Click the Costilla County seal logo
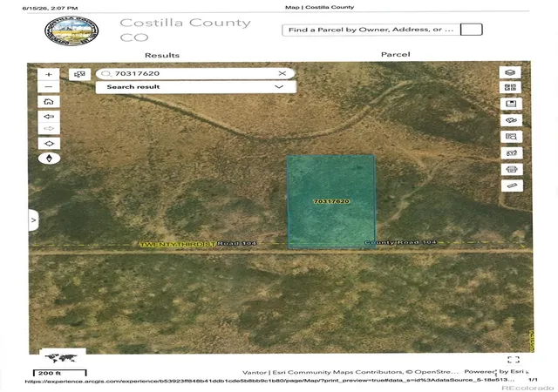The image size is (558, 392). [x=71, y=30]
